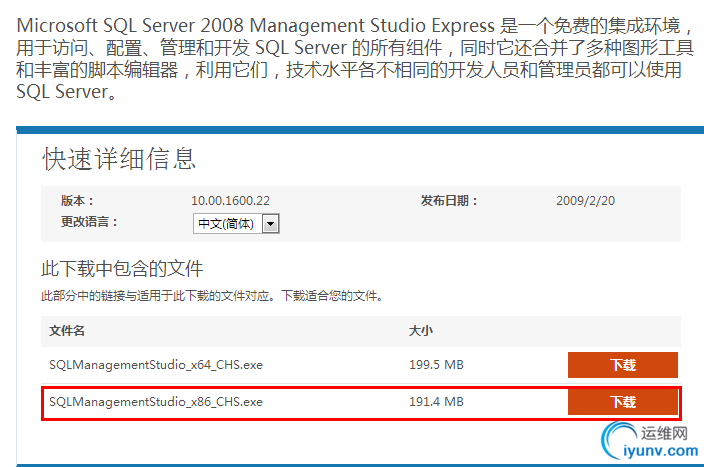Click the SQLManagementStudio_x64_CHS.exe file name

click(156, 365)
